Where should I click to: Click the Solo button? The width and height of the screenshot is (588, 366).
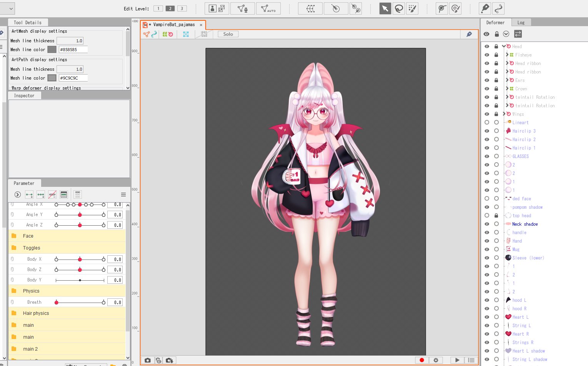(x=228, y=34)
